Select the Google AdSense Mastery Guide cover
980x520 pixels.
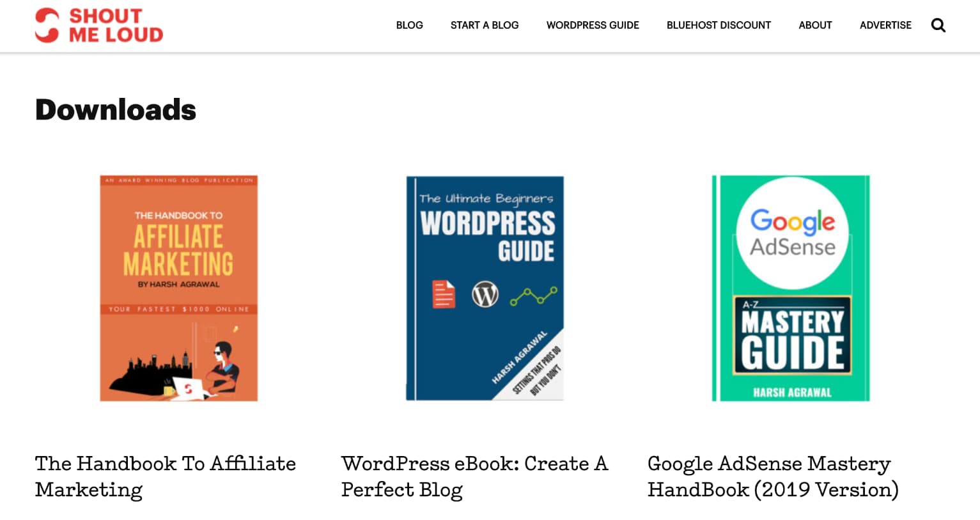click(x=791, y=288)
